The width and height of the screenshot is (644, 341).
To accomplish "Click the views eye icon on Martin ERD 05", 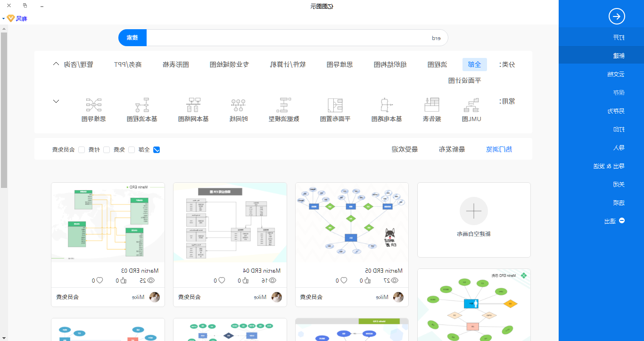I will point(395,280).
